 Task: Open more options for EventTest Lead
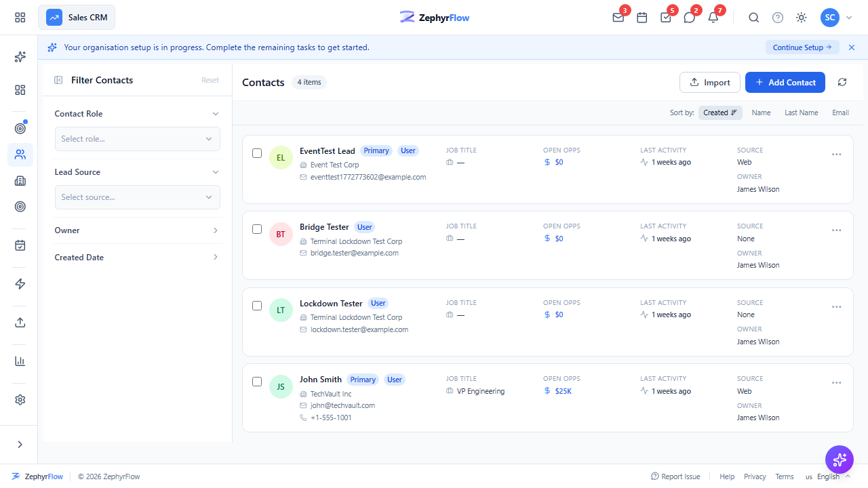tap(836, 154)
